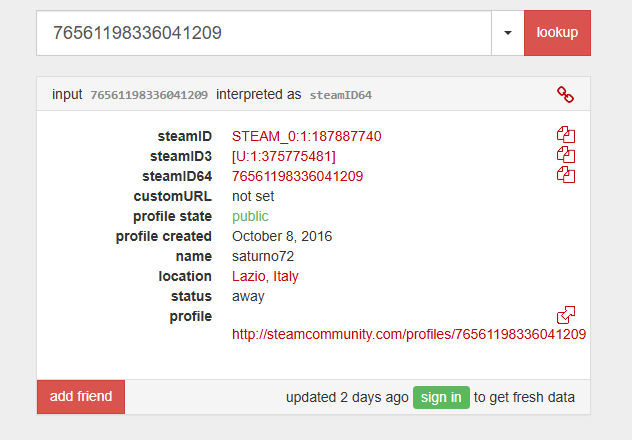Click the [U:1:375775481] steamID3 link
The height and width of the screenshot is (440, 632).
pyautogui.click(x=284, y=156)
